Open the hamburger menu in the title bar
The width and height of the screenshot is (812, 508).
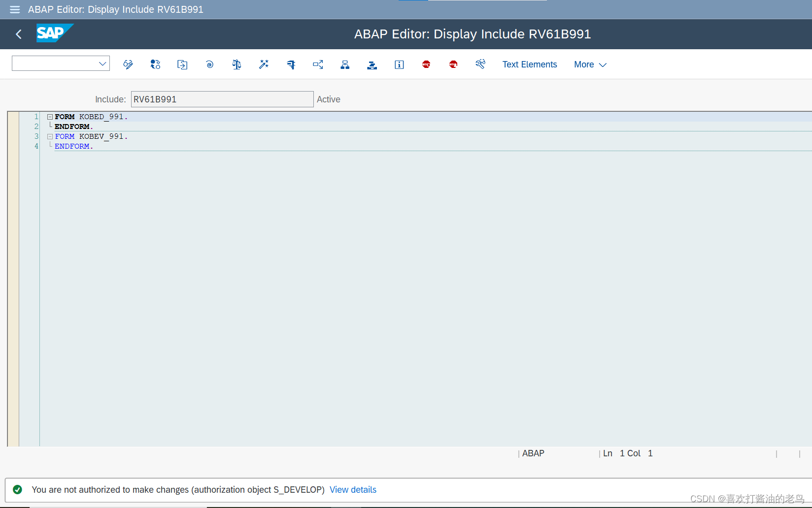point(14,9)
